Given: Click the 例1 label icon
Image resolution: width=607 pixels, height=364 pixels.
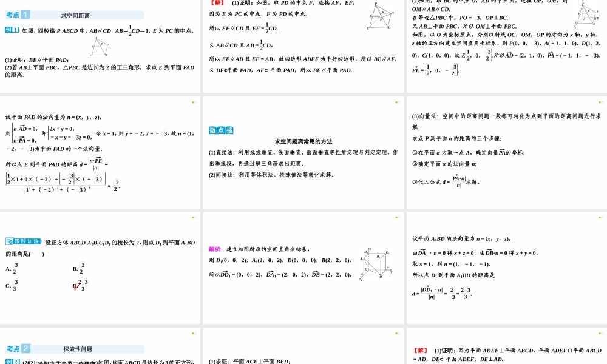Looking at the screenshot, I should [x=11, y=30].
